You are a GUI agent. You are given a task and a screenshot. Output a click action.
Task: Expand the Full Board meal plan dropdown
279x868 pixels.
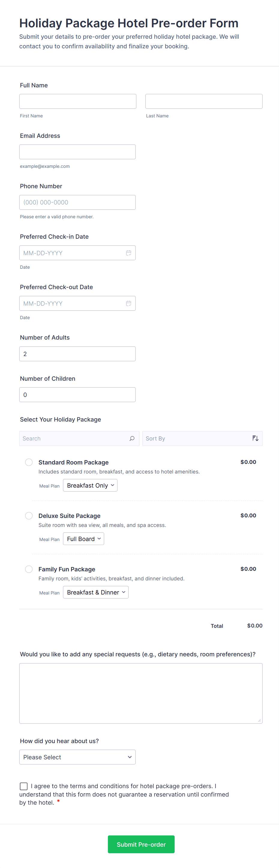pyautogui.click(x=83, y=539)
